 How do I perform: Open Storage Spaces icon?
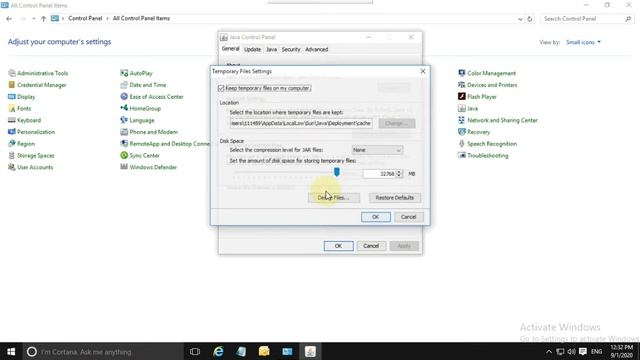point(31,156)
